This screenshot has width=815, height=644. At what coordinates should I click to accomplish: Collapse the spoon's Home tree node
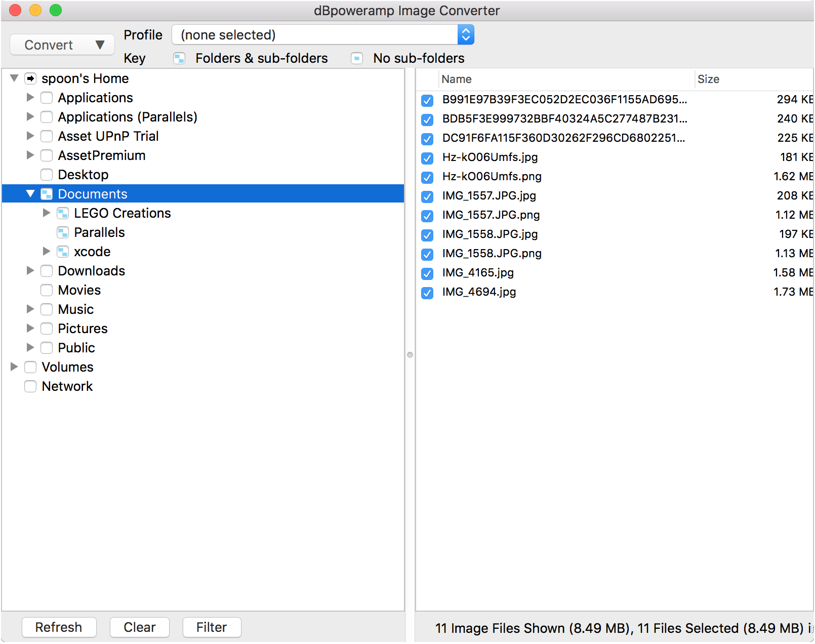coord(14,78)
